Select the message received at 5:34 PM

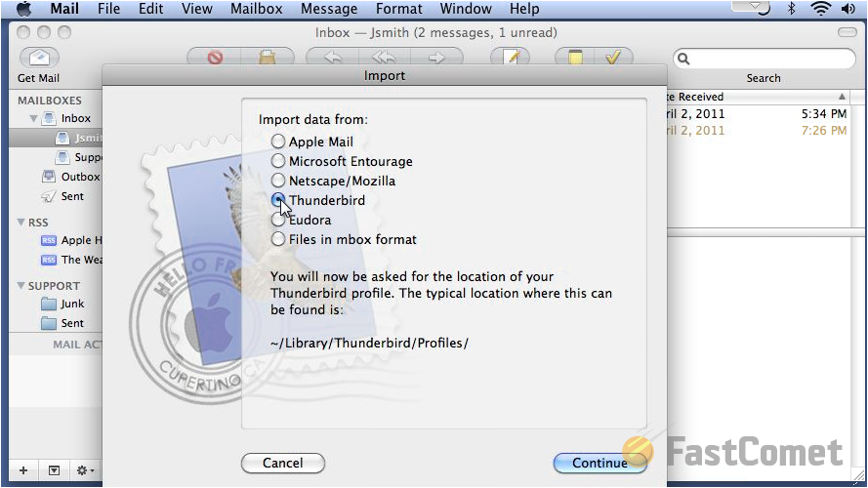757,113
